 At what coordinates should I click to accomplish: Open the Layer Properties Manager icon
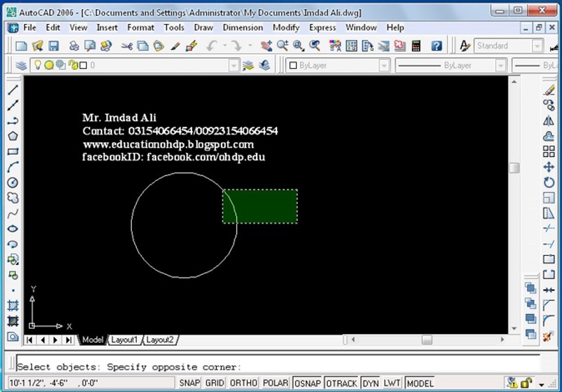(21, 65)
